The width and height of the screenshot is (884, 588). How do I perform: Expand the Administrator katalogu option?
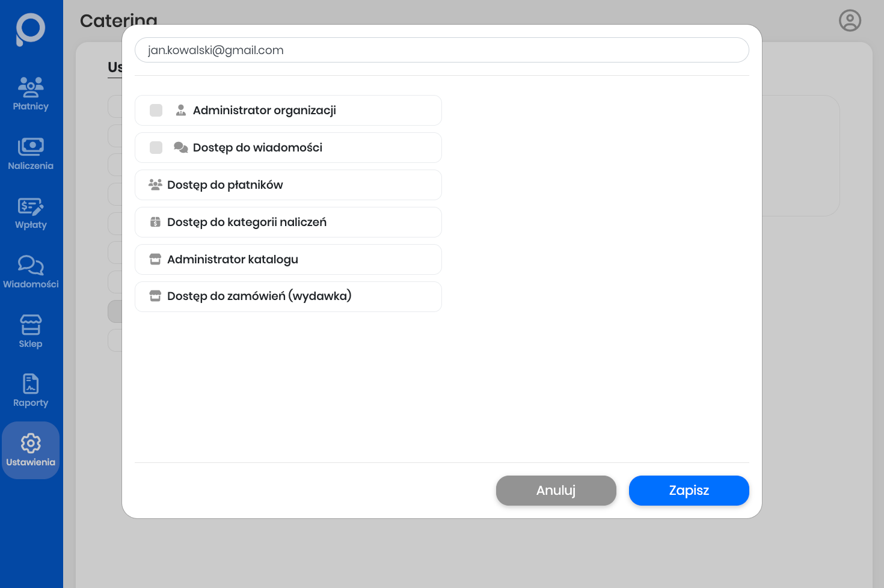(288, 260)
